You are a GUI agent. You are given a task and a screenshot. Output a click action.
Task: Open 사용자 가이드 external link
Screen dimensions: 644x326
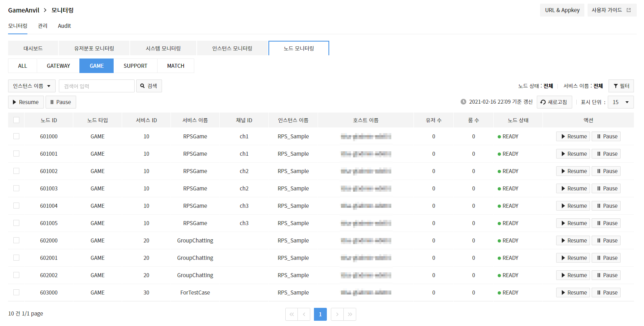[611, 10]
